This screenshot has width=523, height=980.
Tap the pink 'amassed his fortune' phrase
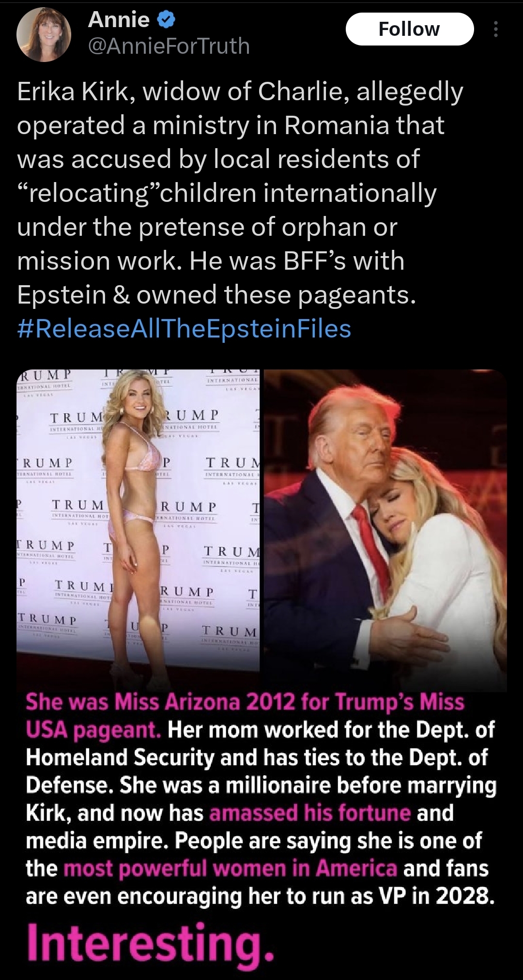pos(310,812)
